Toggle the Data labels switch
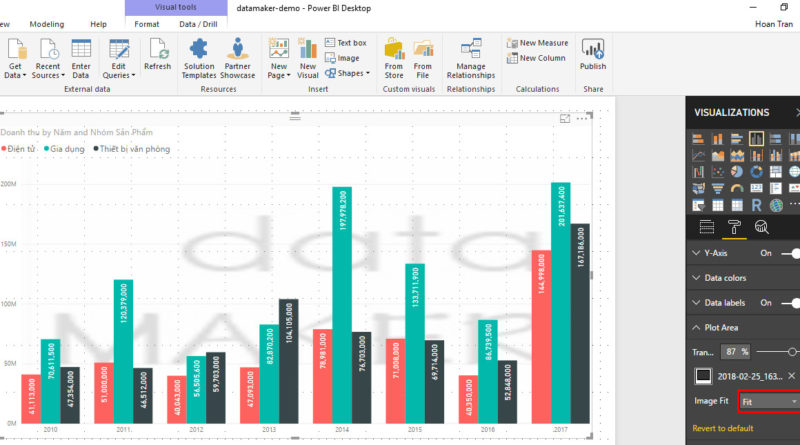 (788, 302)
